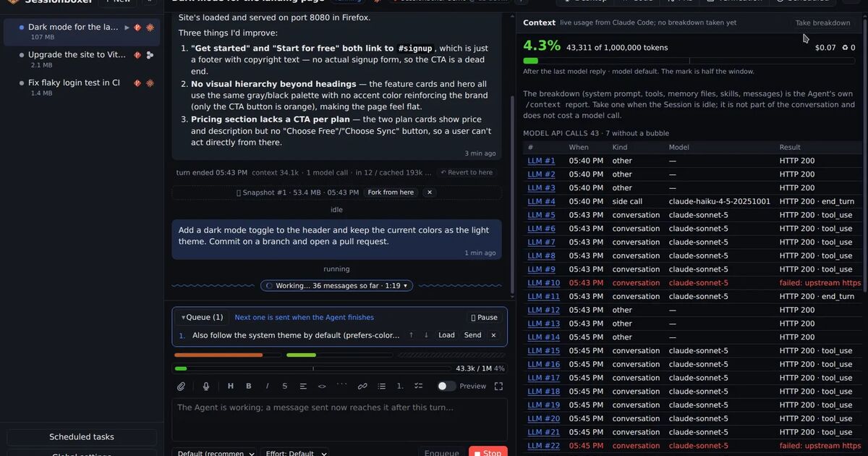The image size is (868, 456).
Task: Open the LLM #11 end_turn call link
Action: coord(543,296)
